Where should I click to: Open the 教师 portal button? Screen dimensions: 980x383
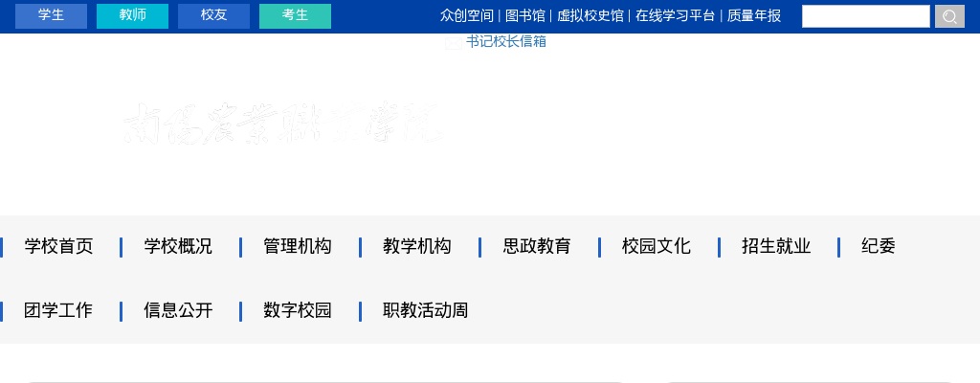point(132,16)
